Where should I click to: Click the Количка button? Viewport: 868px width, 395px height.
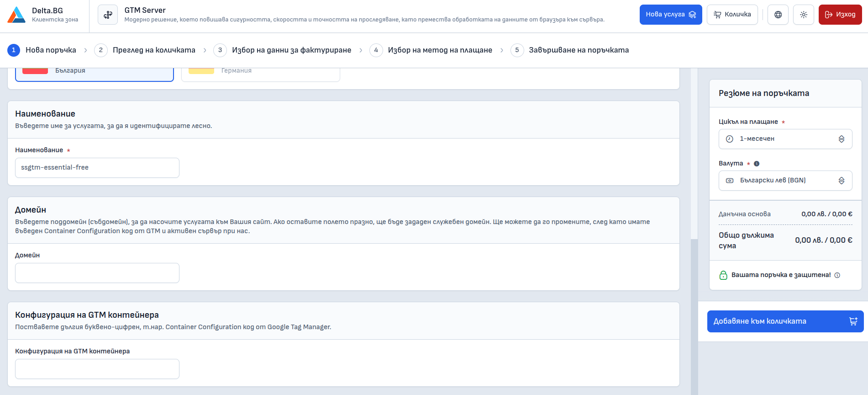[x=732, y=15]
